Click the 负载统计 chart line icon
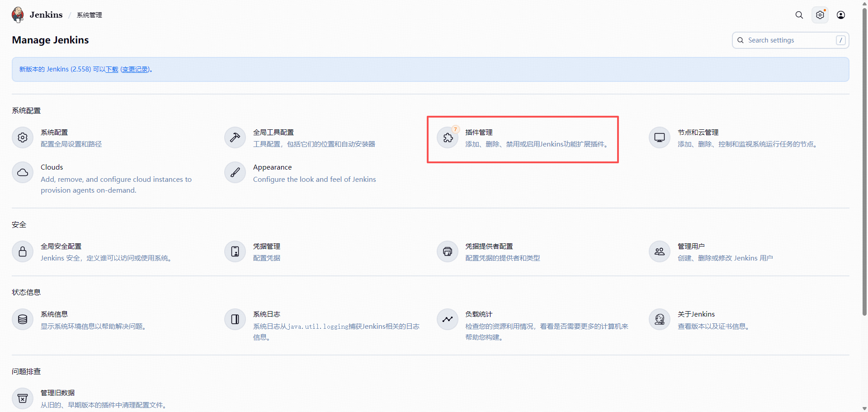 [448, 319]
